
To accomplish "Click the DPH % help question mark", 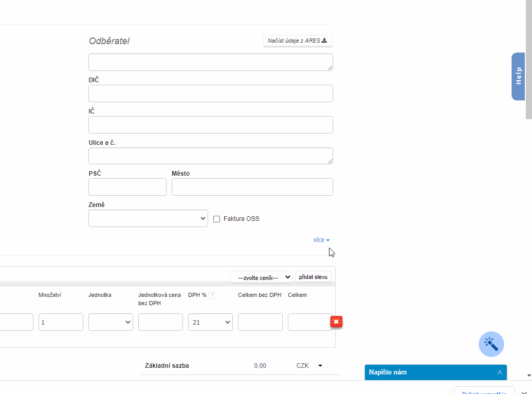I will [x=212, y=295].
